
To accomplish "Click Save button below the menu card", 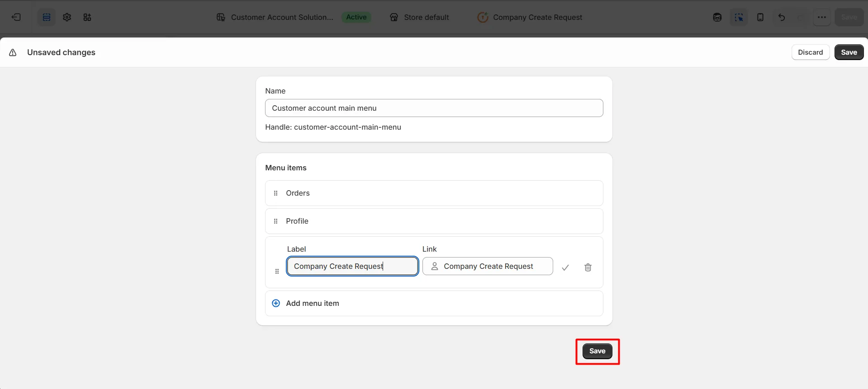I will (x=597, y=351).
